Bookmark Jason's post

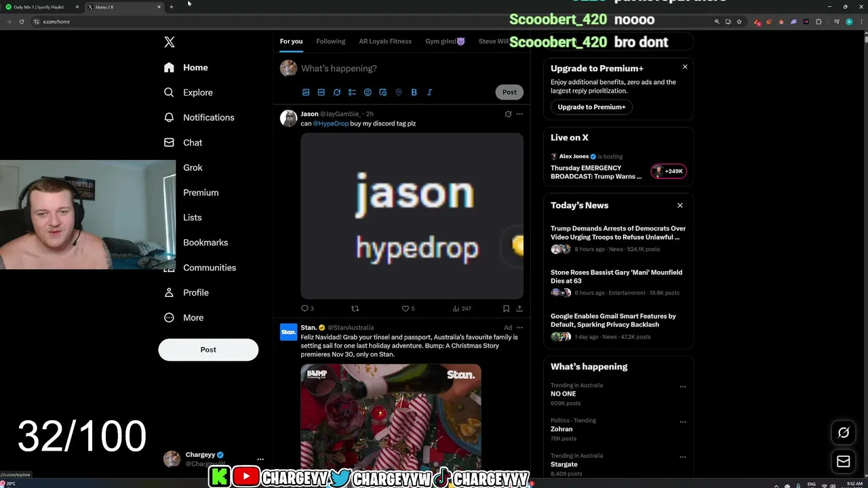pos(506,308)
